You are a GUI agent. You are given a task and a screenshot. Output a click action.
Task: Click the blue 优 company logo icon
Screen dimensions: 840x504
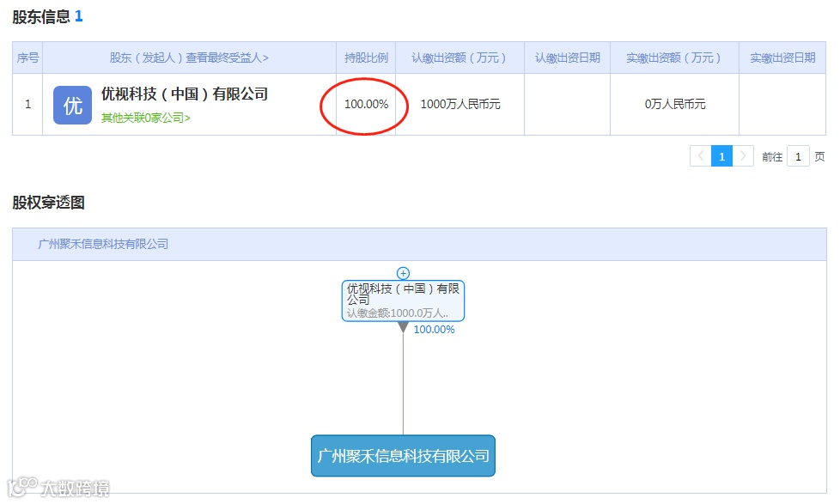72,105
